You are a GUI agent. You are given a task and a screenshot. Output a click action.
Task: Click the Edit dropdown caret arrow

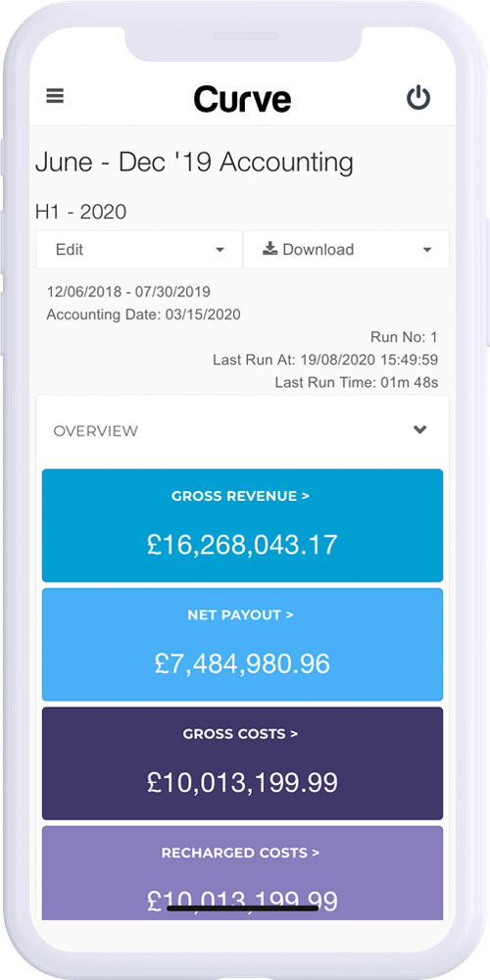(220, 250)
